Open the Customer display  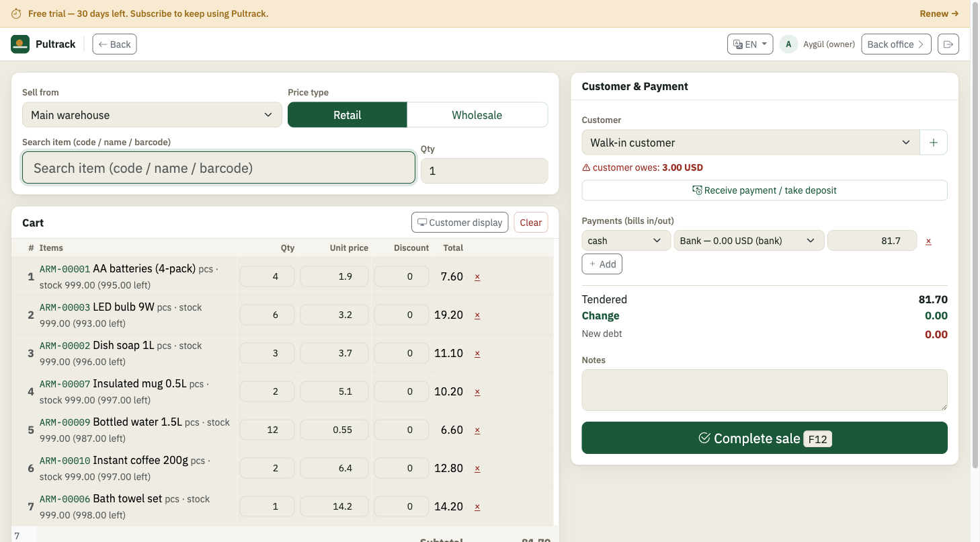click(460, 223)
